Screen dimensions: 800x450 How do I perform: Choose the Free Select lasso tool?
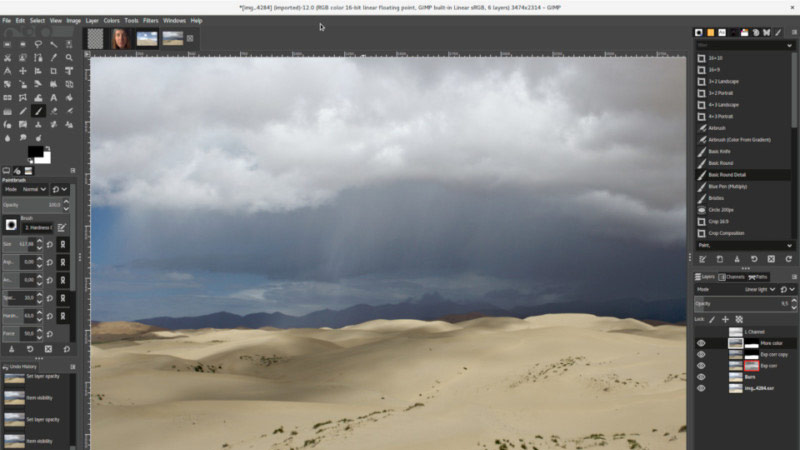click(39, 44)
